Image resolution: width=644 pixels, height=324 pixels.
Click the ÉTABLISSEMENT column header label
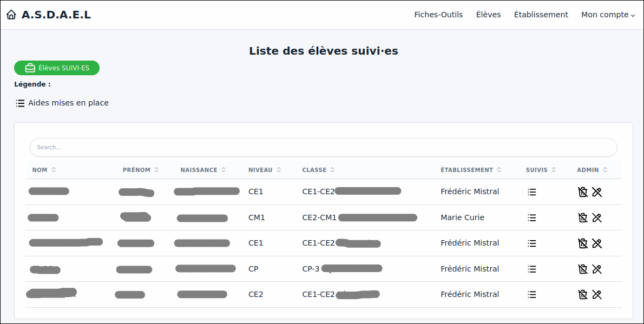(x=466, y=170)
